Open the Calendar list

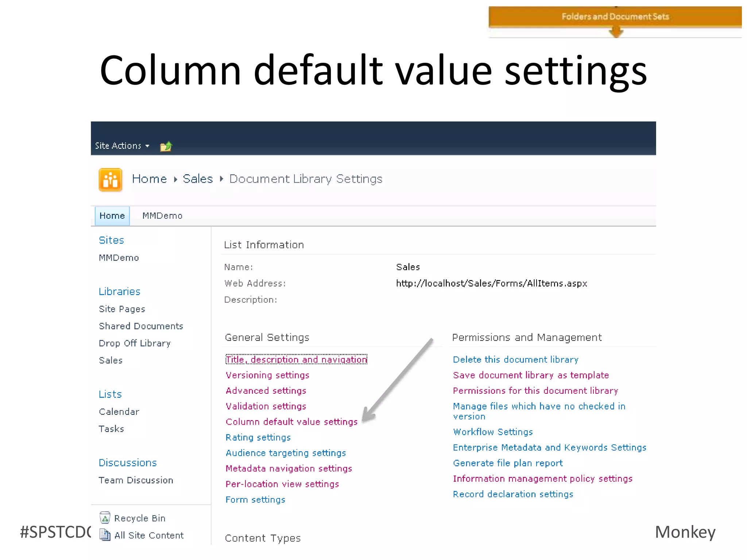coord(119,412)
